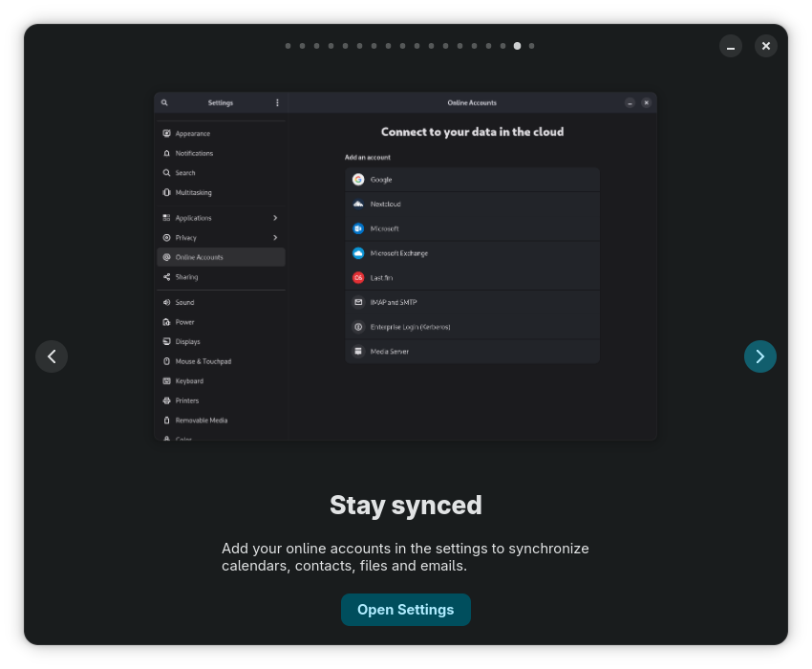
Task: Expand the Applications row chevron
Action: pyautogui.click(x=275, y=218)
